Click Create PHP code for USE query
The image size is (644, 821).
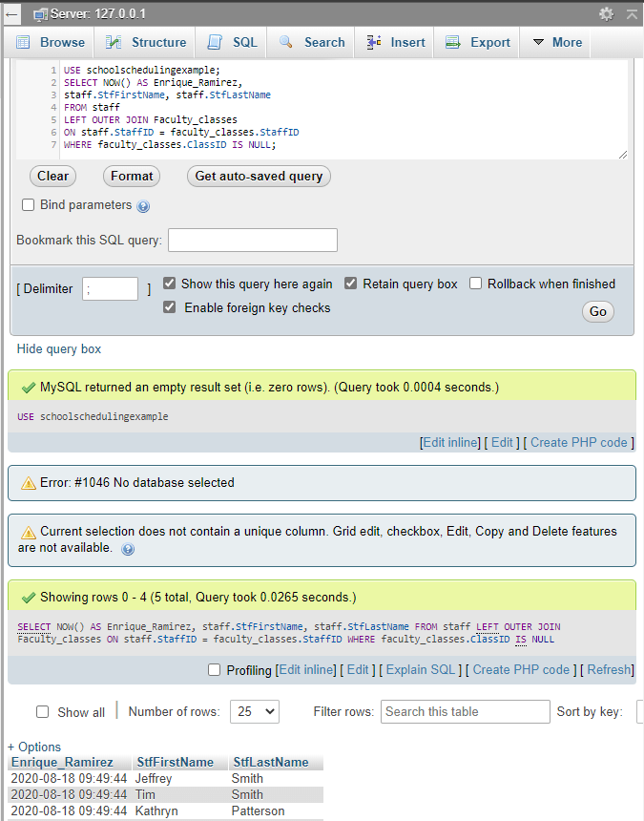(x=578, y=442)
